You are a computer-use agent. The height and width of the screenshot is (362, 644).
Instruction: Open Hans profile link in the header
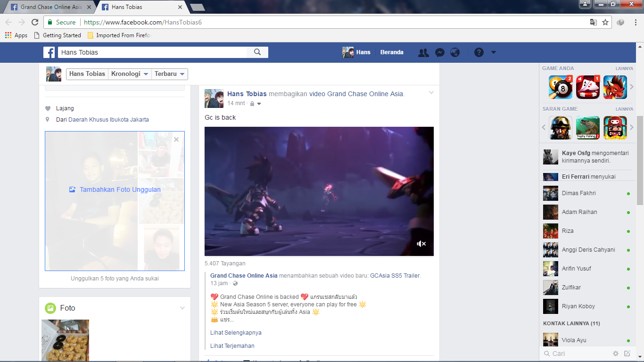356,52
